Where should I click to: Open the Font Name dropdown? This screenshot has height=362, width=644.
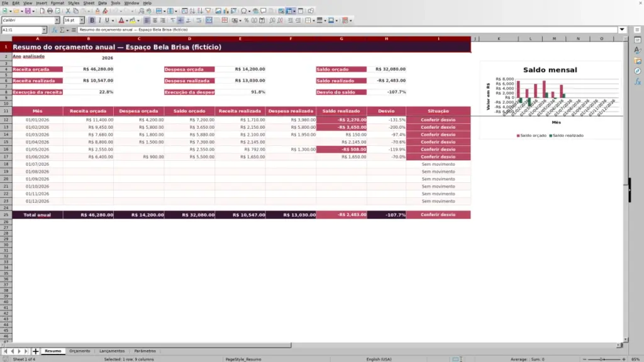[x=57, y=21]
